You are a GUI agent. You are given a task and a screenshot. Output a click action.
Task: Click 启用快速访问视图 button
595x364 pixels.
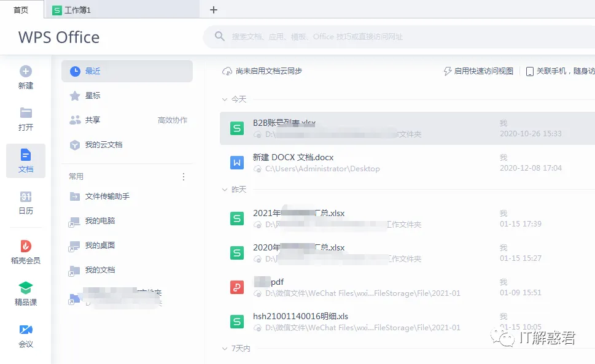tap(483, 71)
